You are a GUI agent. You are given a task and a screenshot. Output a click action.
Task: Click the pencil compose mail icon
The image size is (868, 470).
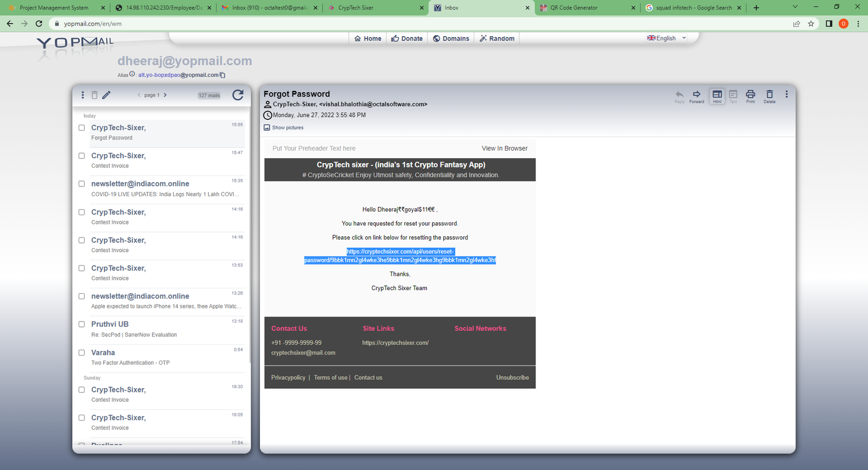click(x=106, y=95)
